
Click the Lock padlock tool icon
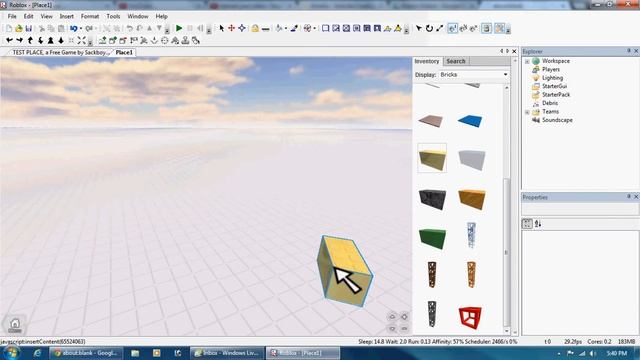pos(255,29)
